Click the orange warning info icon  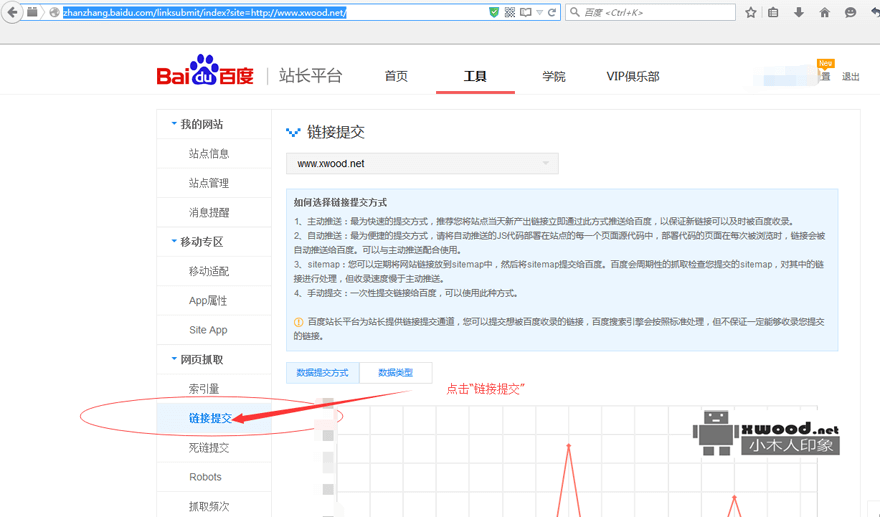click(299, 322)
